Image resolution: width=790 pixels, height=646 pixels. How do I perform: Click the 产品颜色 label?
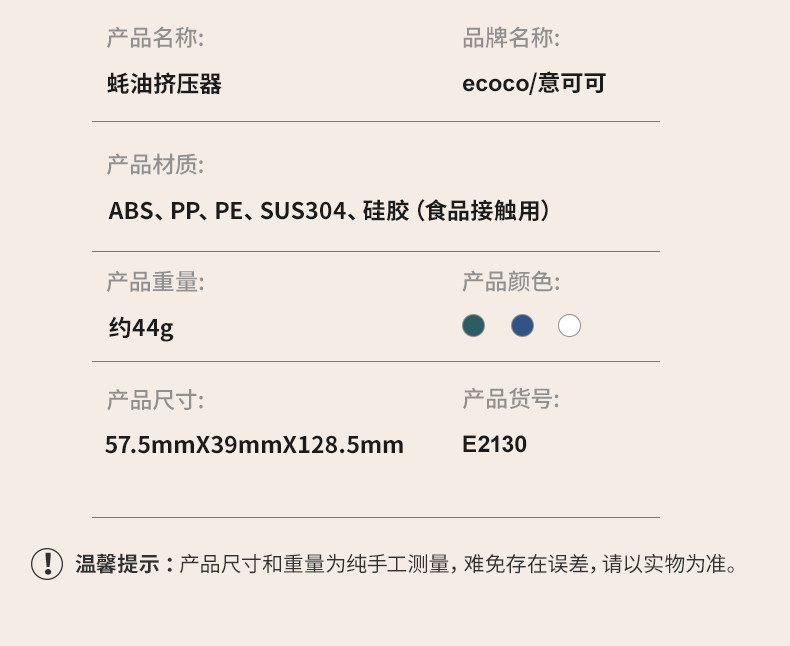click(510, 283)
